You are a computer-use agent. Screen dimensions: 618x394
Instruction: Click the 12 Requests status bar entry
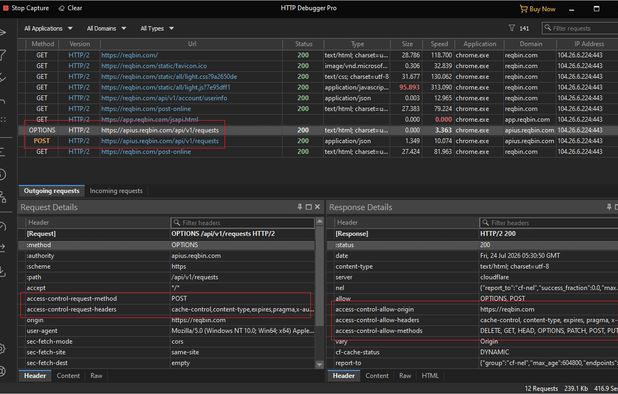(x=541, y=388)
